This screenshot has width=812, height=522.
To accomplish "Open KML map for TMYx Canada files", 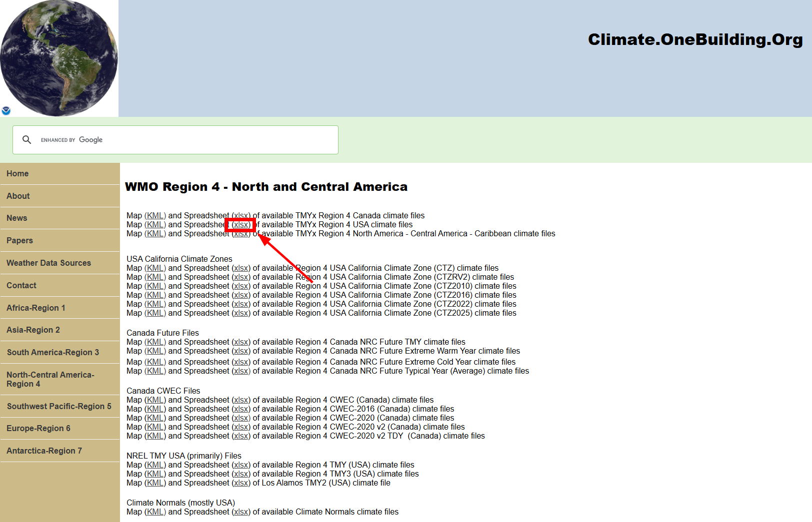I will (155, 216).
